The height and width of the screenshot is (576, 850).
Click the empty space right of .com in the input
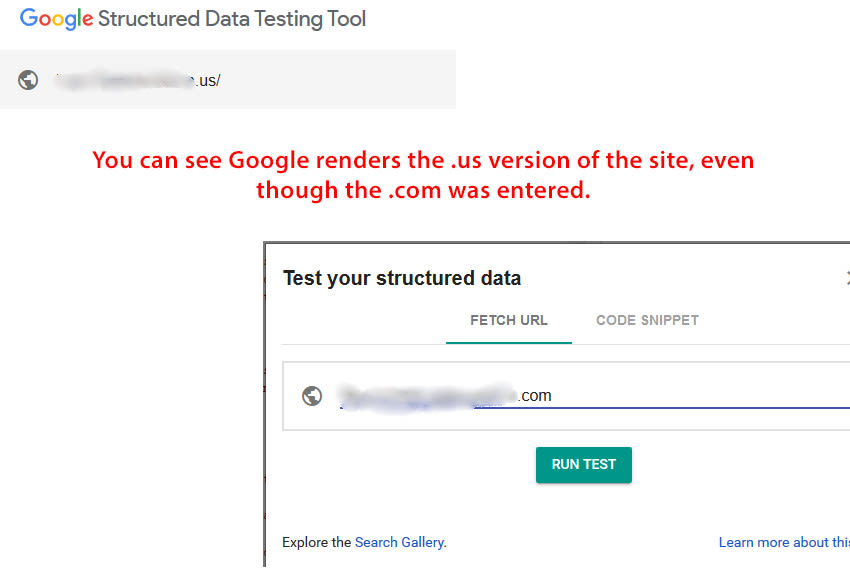coord(699,394)
